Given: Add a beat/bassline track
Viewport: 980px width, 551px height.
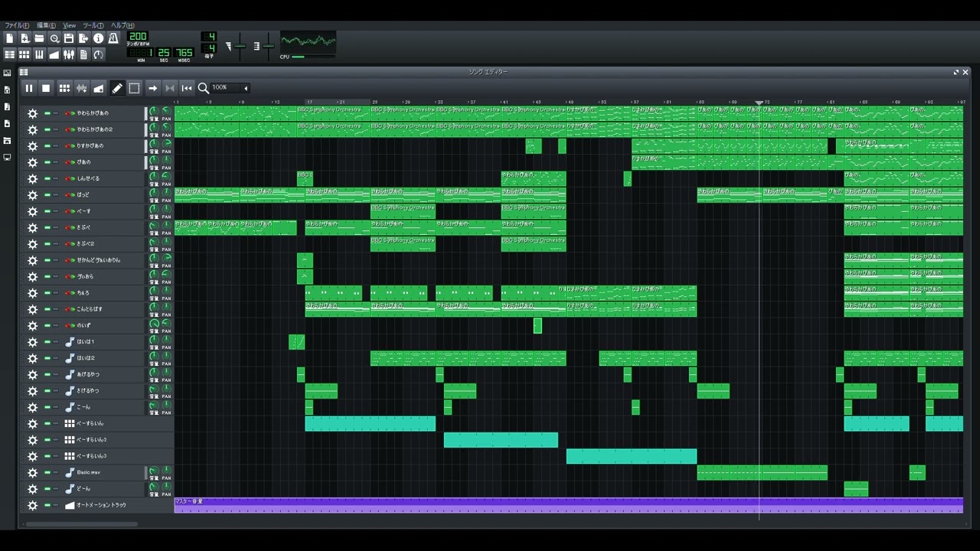Looking at the screenshot, I should click(x=64, y=88).
